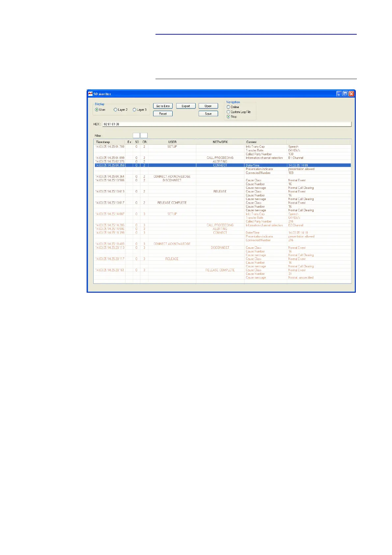This screenshot has width=392, height=555.
Task: Select RELEASE row at 14:25:28.117
Action: [x=222, y=259]
